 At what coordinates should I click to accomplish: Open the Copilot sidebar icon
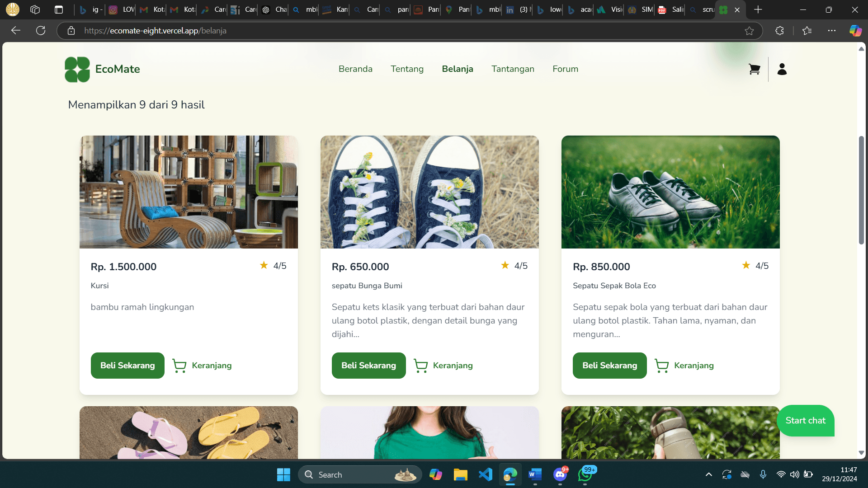coord(855,31)
